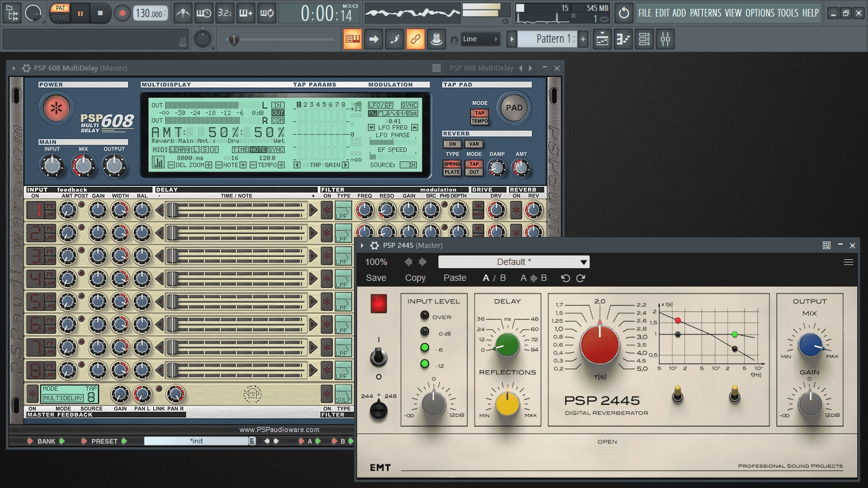Click the green DELAY knob in PSP 2445
The height and width of the screenshot is (488, 868).
tap(506, 345)
